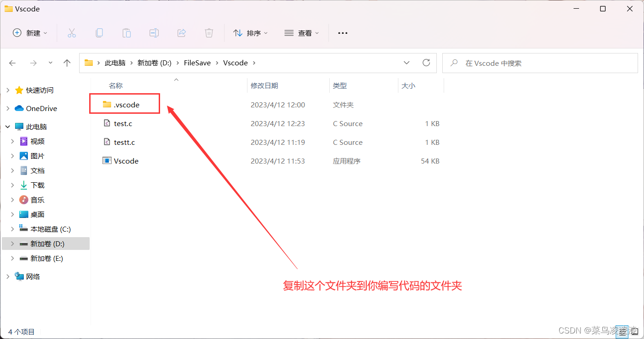Expand Quick access tree node
644x339 pixels.
pyautogui.click(x=8, y=90)
